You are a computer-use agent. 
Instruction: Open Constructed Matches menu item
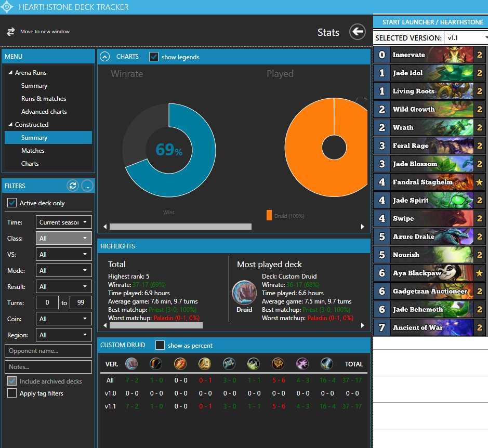[x=33, y=151]
